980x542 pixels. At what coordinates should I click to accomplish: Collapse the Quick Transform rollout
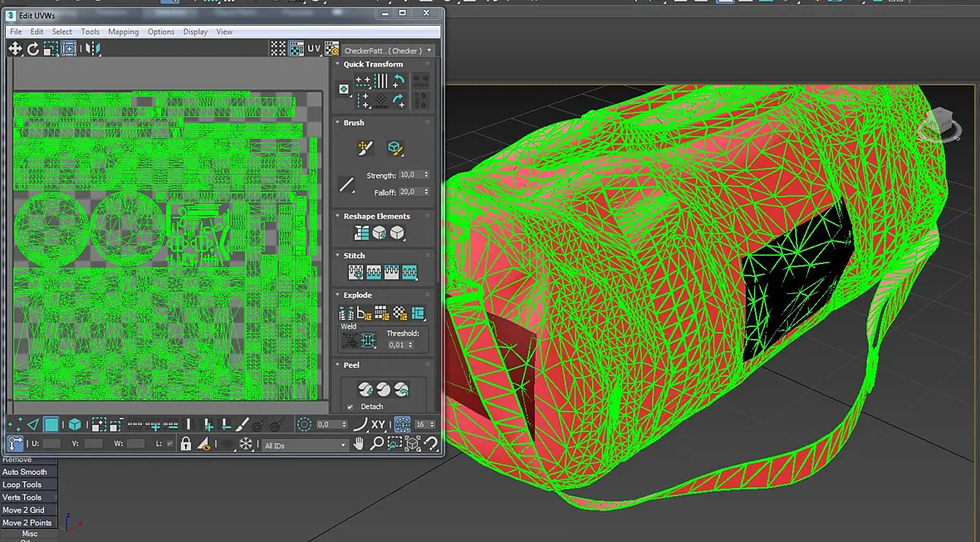point(338,64)
